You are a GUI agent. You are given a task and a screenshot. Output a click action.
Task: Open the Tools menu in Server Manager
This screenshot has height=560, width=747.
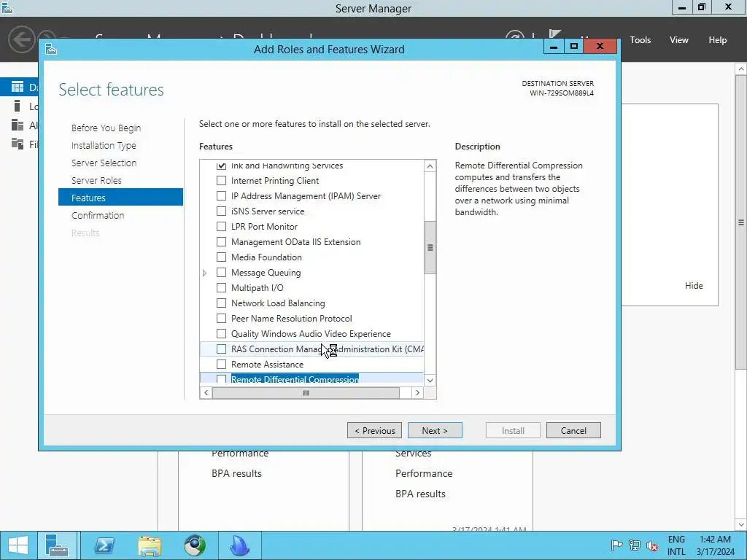point(640,40)
